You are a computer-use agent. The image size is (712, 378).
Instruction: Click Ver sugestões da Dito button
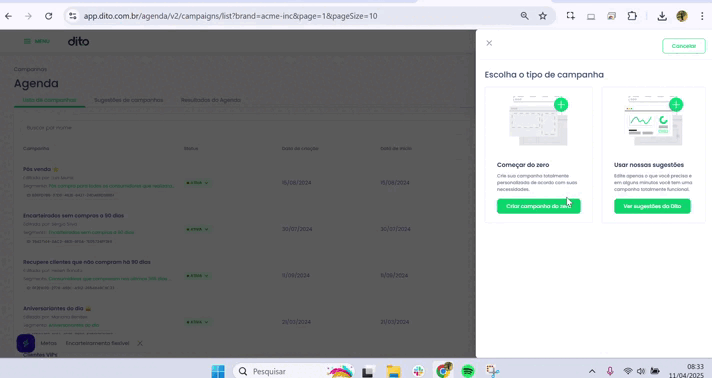652,206
